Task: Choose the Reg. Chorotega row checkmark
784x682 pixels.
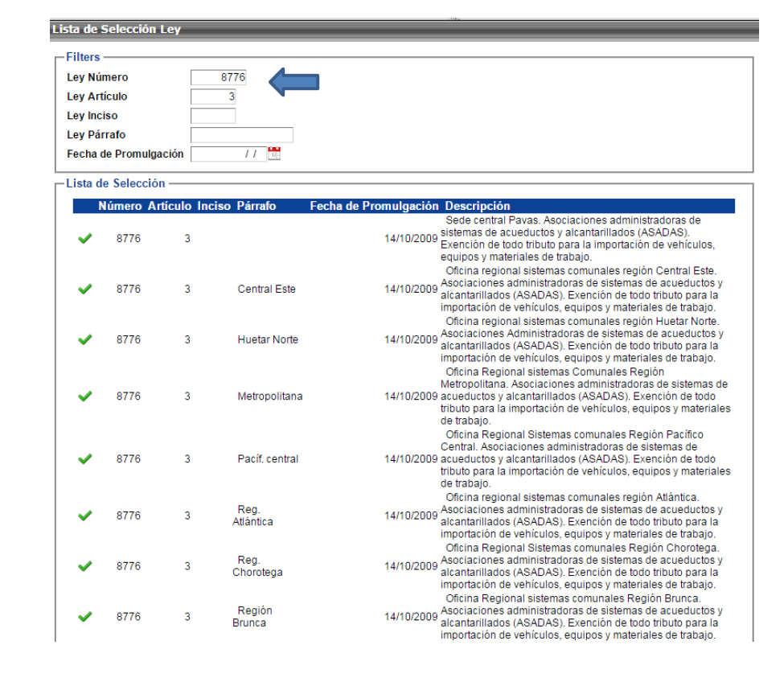Action: tap(84, 566)
